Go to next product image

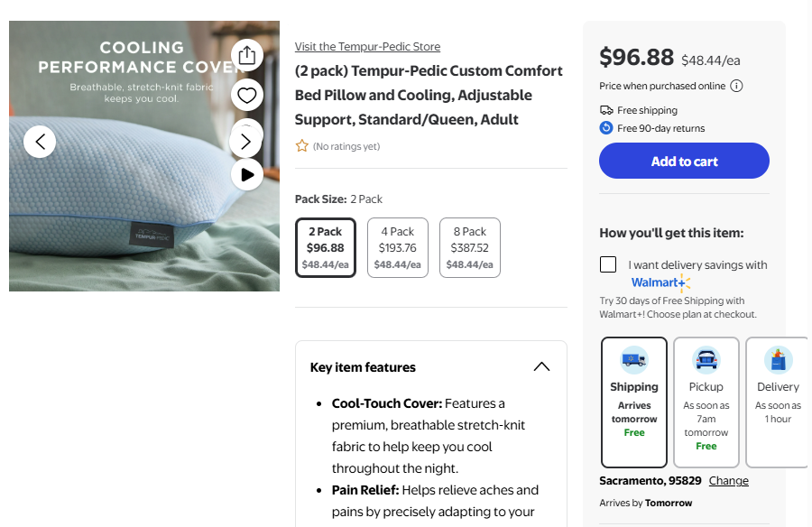pos(245,142)
